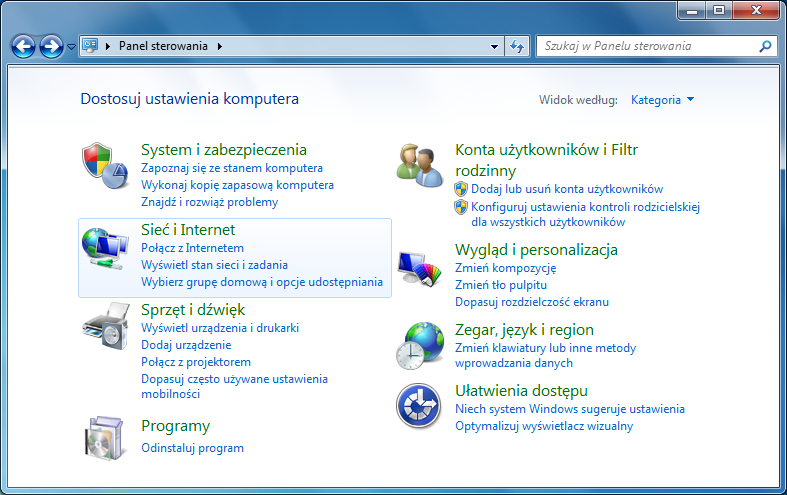Screen dimensions: 787x495
Task: Click the Wygląd i personalizacja monitor icon
Action: 419,270
